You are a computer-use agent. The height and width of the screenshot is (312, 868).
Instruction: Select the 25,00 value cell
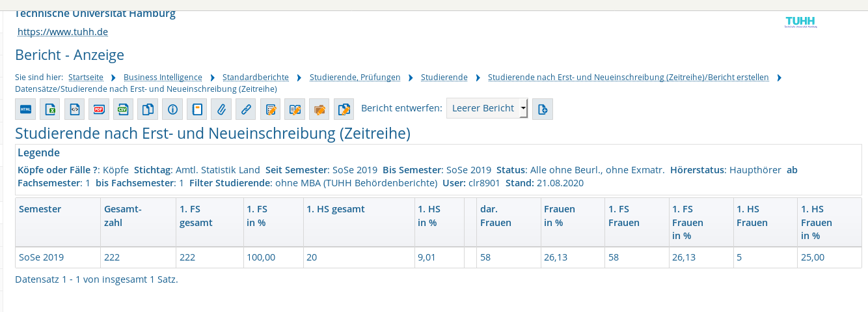coord(830,257)
